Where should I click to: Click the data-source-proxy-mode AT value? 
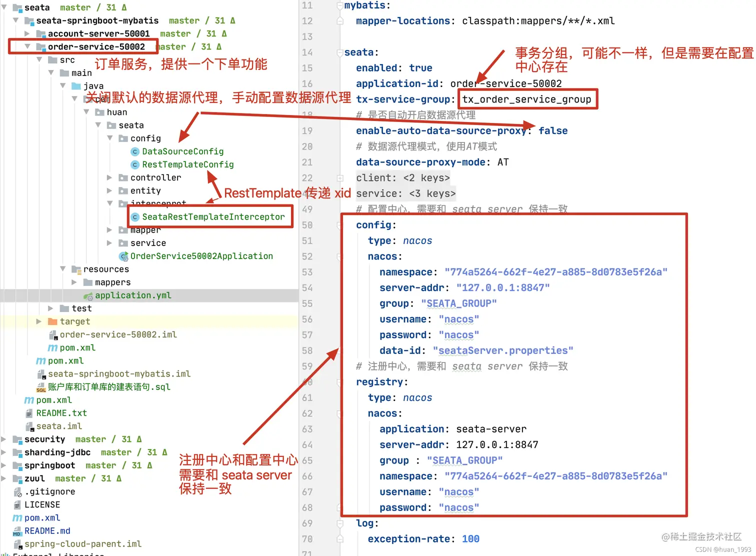click(503, 162)
